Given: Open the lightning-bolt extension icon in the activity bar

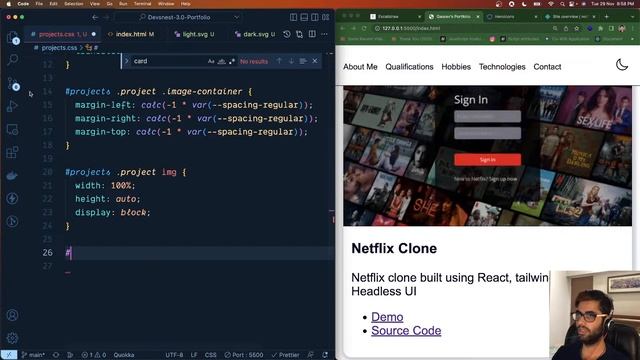Looking at the screenshot, I should (13, 198).
